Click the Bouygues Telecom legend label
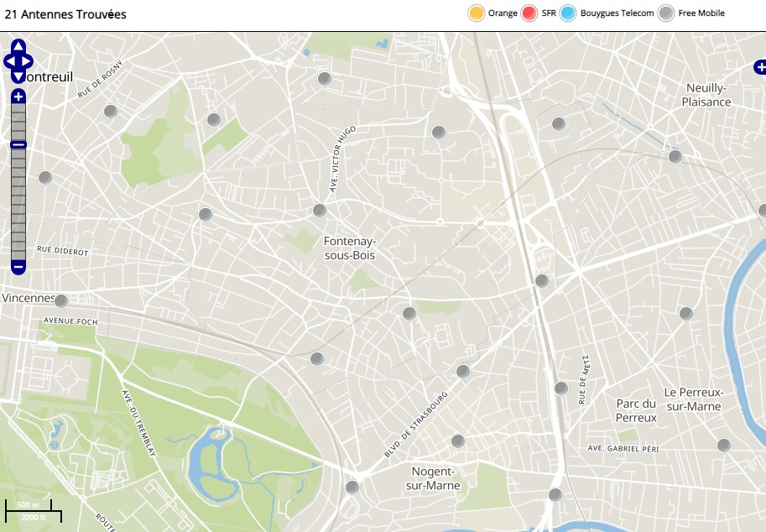766x532 pixels. 617,13
